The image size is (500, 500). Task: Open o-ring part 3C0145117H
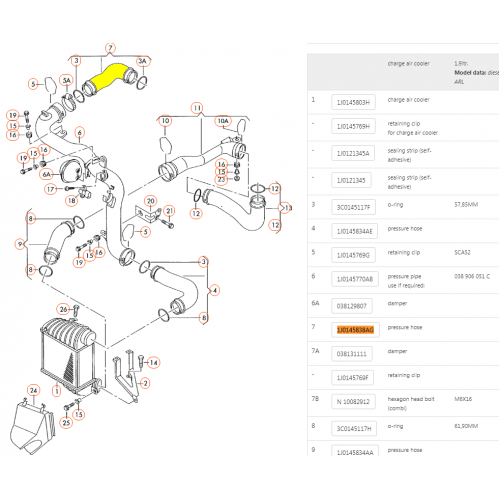354,429
